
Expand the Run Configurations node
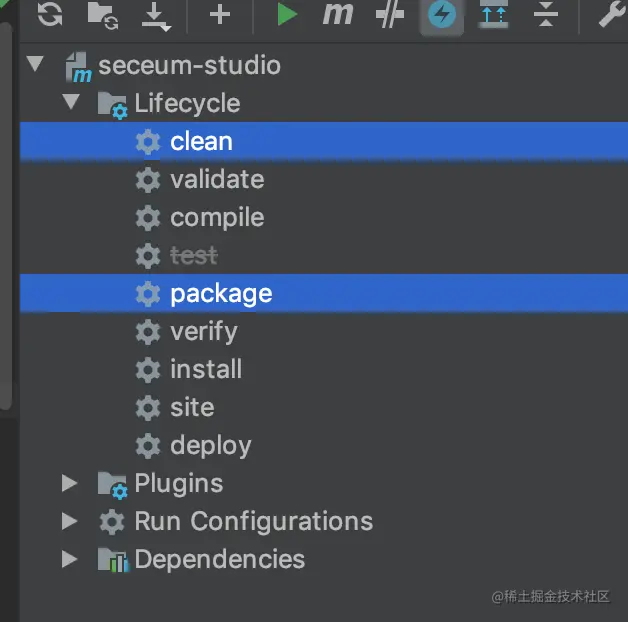click(x=69, y=521)
